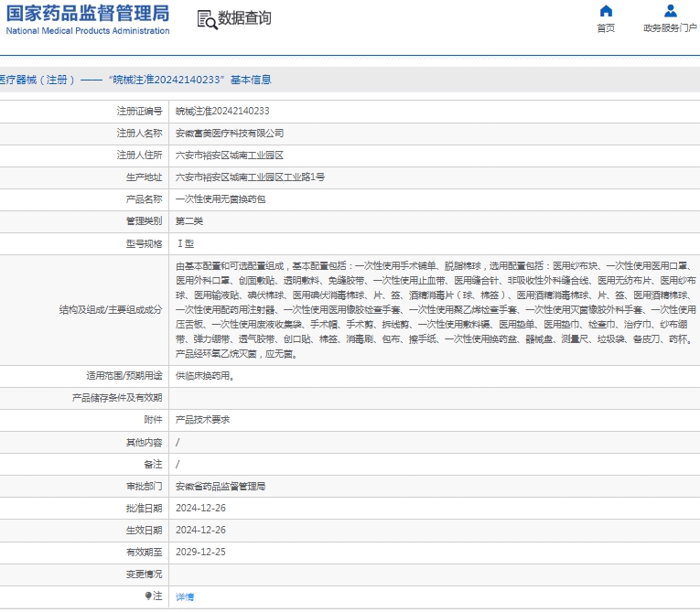Click the 其他内容 row label

144,443
